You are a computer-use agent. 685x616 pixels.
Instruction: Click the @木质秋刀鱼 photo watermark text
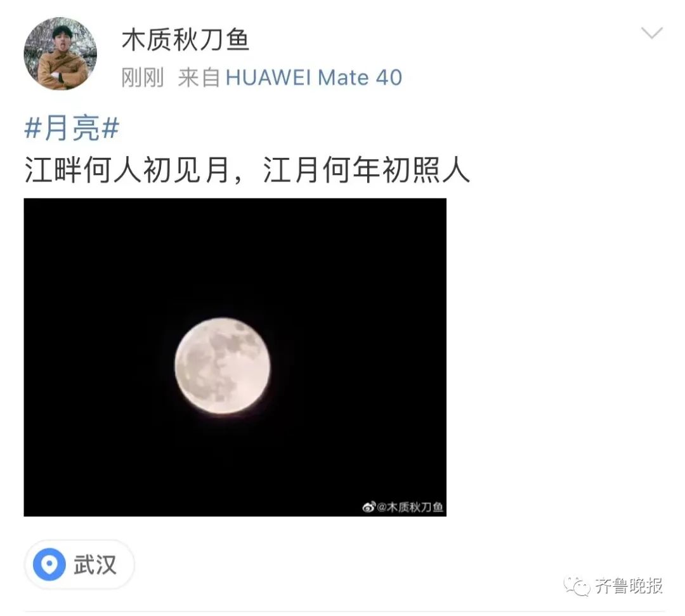(x=410, y=507)
